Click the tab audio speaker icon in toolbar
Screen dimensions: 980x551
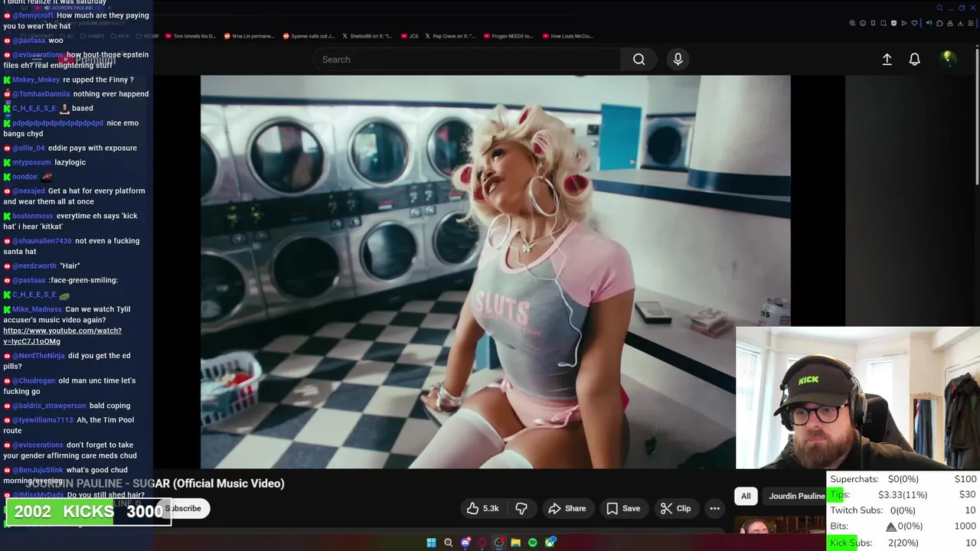click(x=929, y=23)
